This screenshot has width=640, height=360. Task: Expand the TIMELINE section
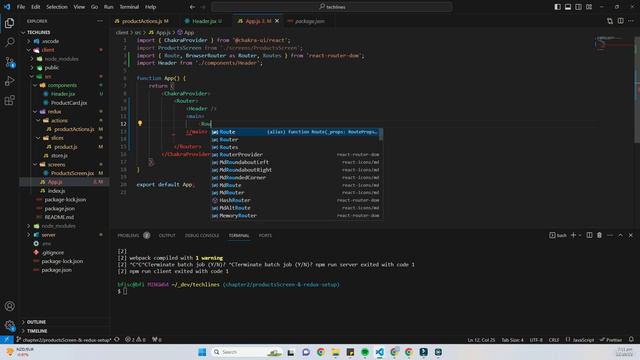[x=37, y=331]
